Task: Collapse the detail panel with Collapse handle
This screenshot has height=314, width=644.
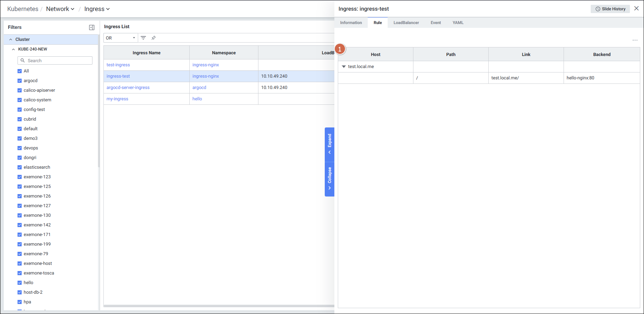Action: (329, 179)
